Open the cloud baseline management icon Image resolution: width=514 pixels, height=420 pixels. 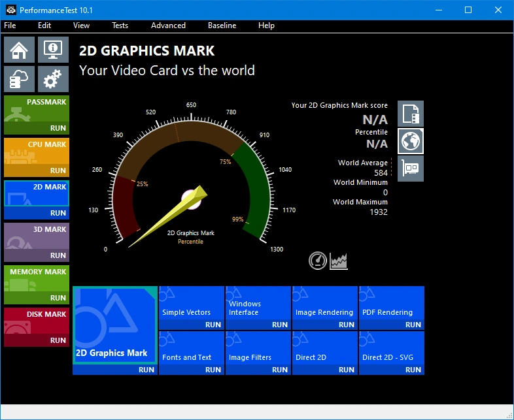pos(19,79)
